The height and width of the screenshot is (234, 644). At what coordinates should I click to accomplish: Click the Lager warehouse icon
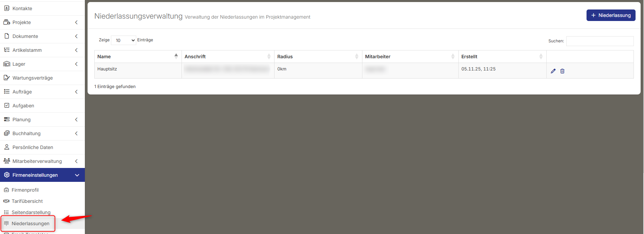point(7,64)
